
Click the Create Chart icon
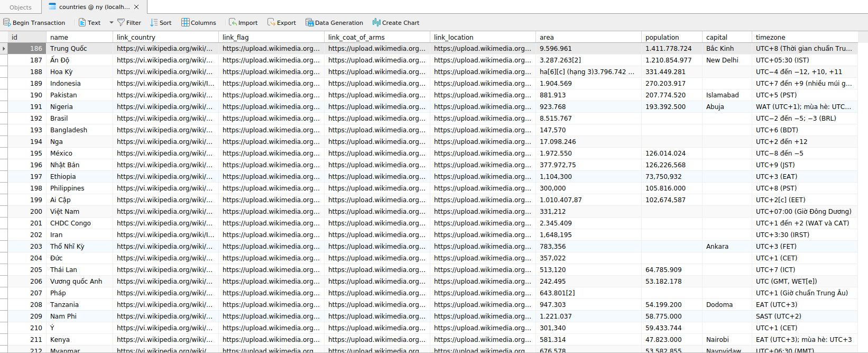pos(376,22)
